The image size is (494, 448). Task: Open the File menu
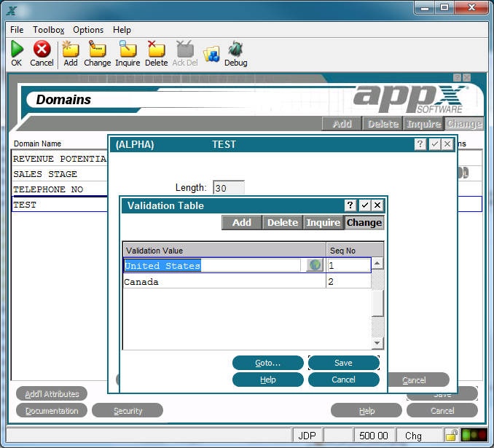click(17, 30)
